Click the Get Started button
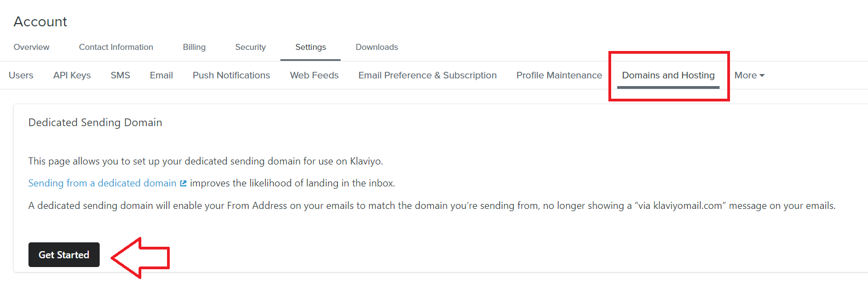This screenshot has width=868, height=295. [x=64, y=255]
